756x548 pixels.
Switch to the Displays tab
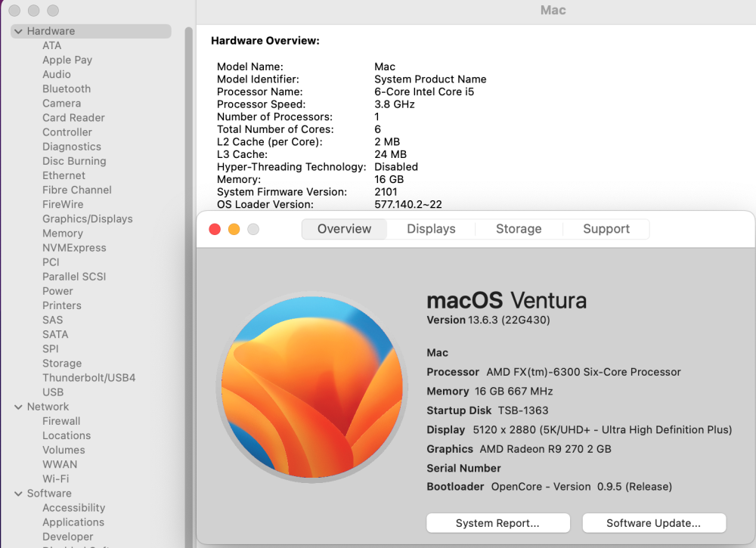431,229
